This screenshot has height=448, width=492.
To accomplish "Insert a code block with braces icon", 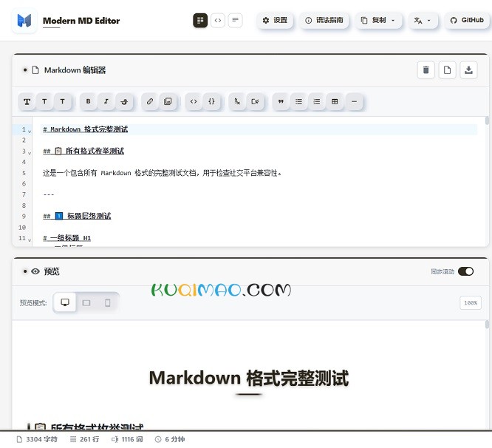I will 211,101.
